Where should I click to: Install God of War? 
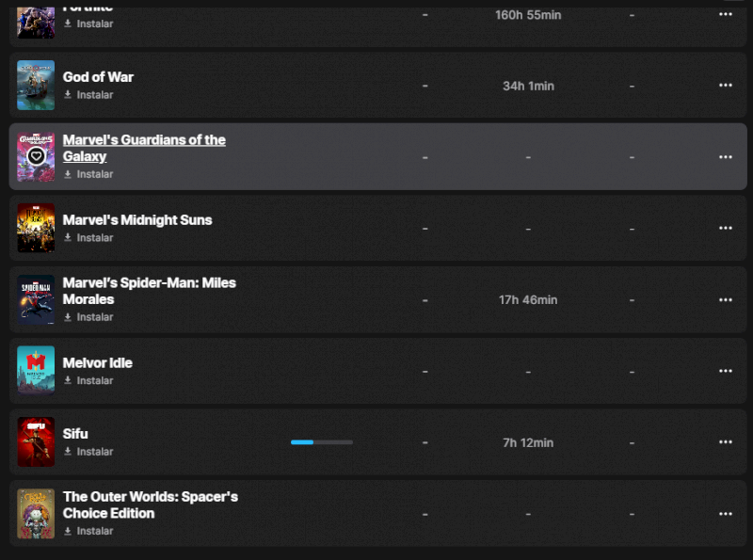(88, 95)
